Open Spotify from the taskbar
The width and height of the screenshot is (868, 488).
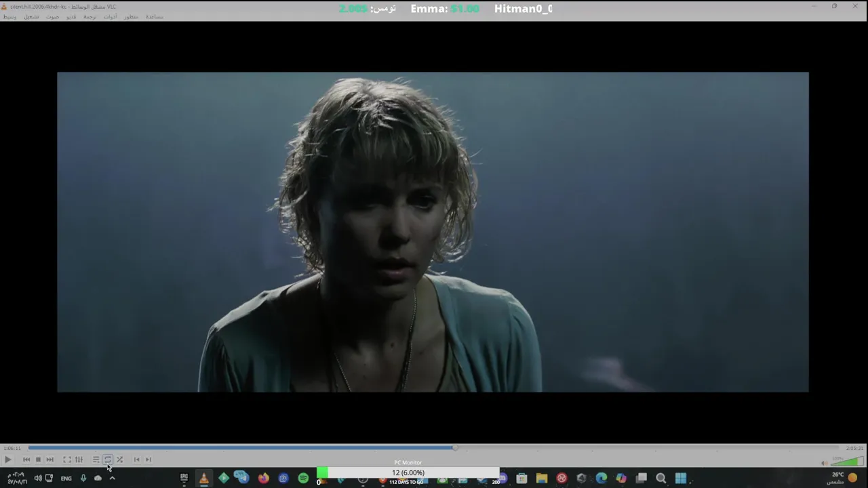click(x=303, y=478)
